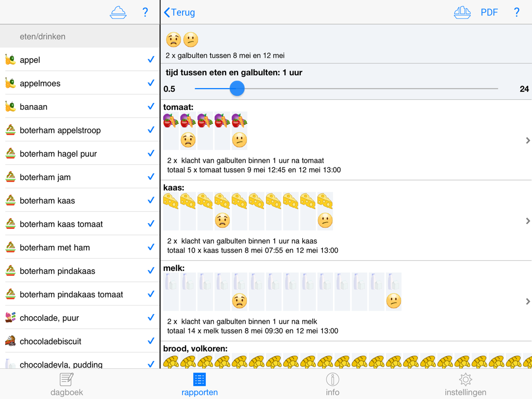Select the boterham met ham row label
532x399 pixels.
[x=54, y=248]
